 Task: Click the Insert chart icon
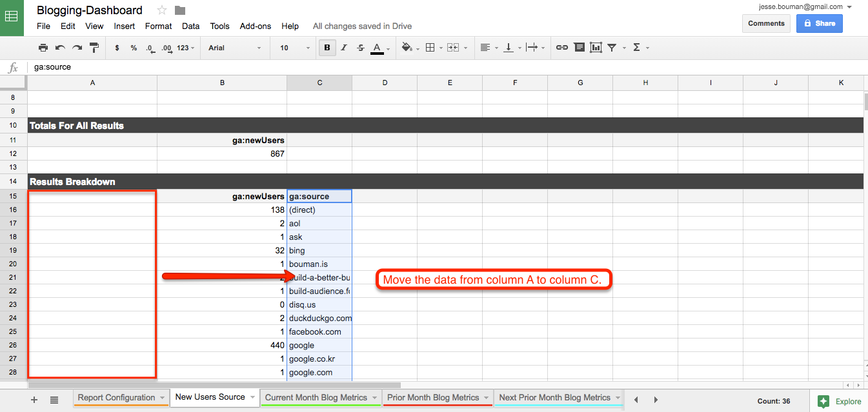[596, 47]
